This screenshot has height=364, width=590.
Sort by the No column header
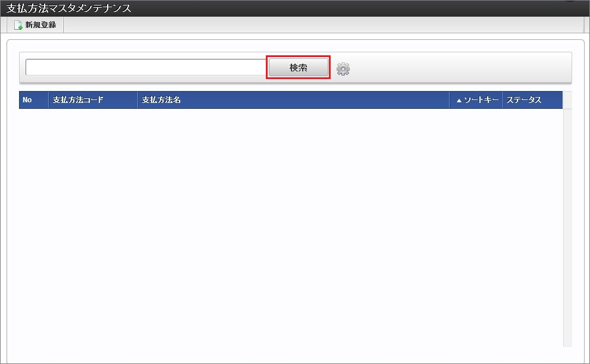[x=34, y=100]
